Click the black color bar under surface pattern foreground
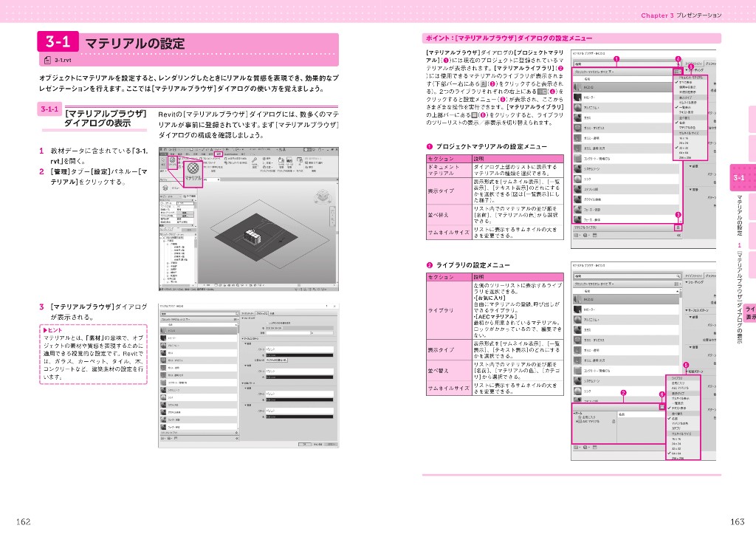This screenshot has width=756, height=534. (x=297, y=355)
